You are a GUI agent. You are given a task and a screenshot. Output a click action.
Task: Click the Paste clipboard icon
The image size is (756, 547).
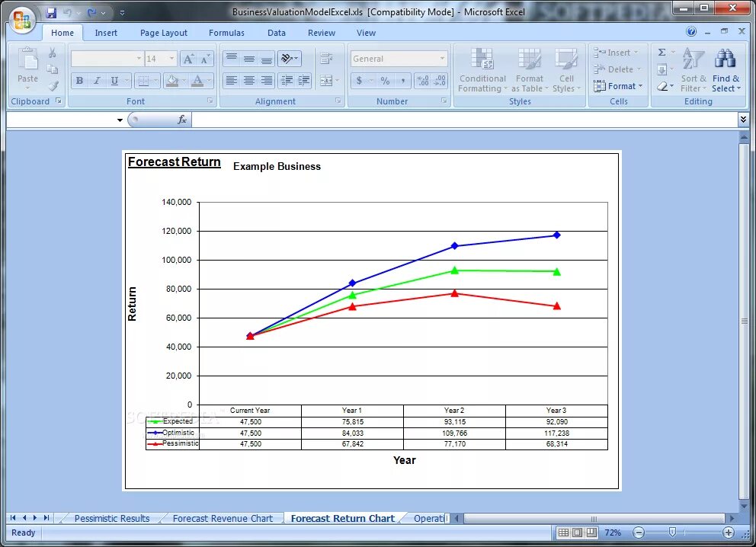click(x=28, y=59)
